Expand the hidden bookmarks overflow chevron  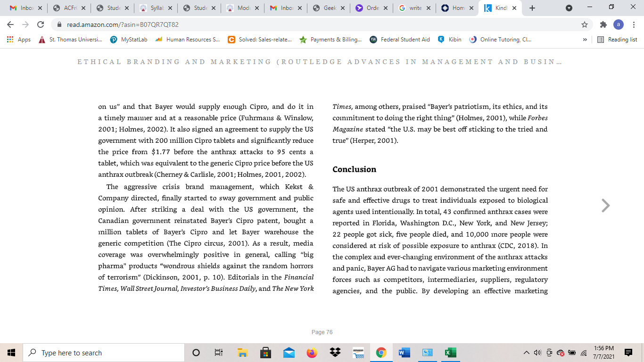click(585, 40)
